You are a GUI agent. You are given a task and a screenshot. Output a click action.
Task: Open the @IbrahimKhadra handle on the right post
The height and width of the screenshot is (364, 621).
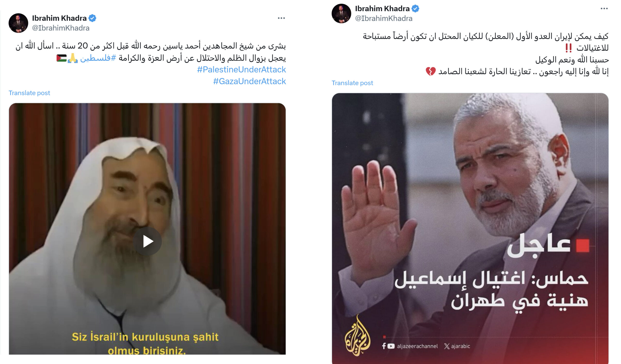(384, 18)
